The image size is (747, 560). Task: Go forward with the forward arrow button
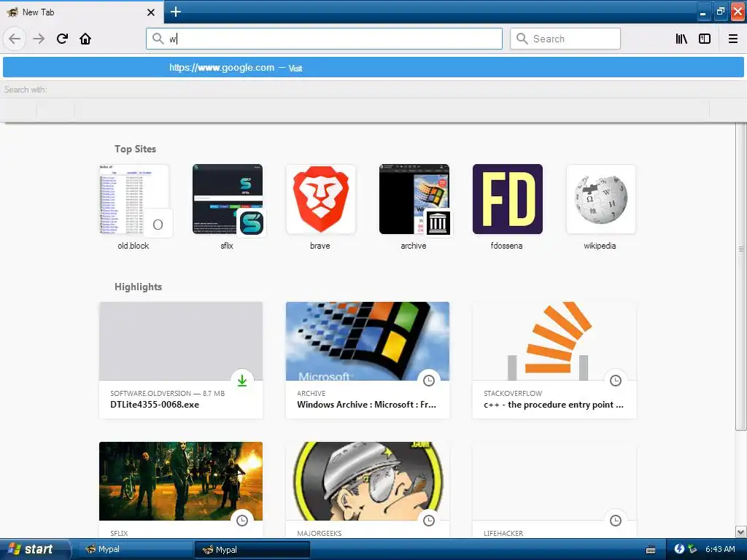pyautogui.click(x=39, y=39)
